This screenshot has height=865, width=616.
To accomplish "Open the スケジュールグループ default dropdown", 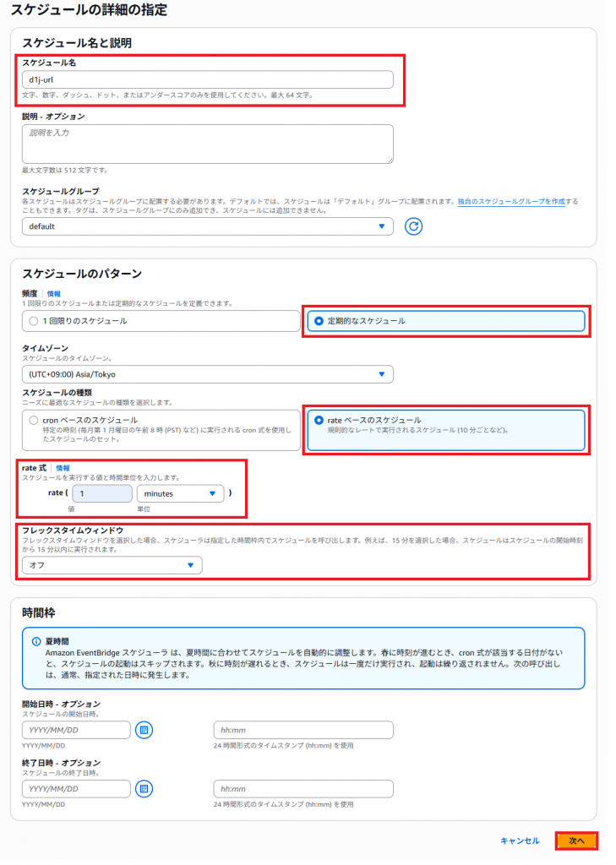I will tap(207, 226).
